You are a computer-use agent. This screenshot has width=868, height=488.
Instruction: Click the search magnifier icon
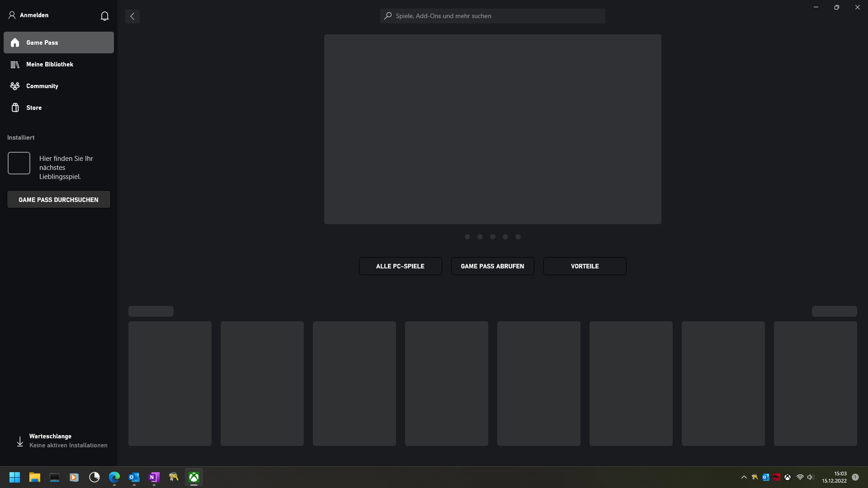pos(388,16)
